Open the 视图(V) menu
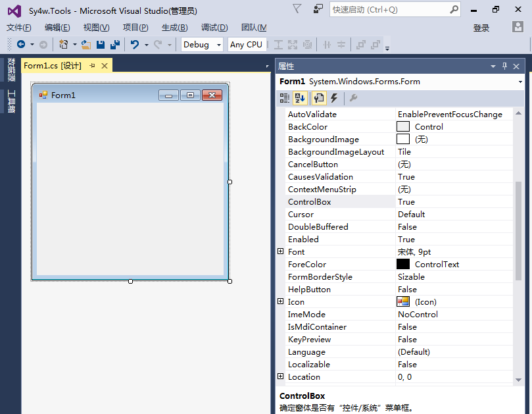 97,28
